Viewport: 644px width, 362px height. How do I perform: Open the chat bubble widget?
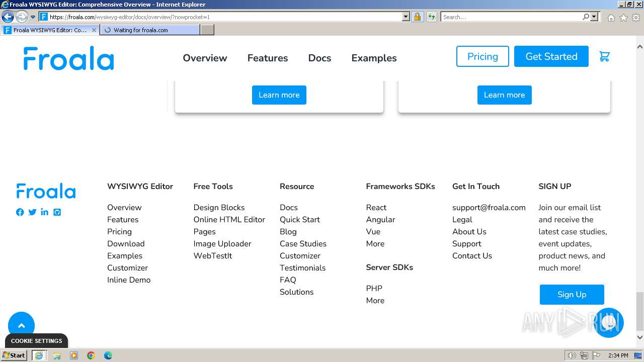[609, 323]
